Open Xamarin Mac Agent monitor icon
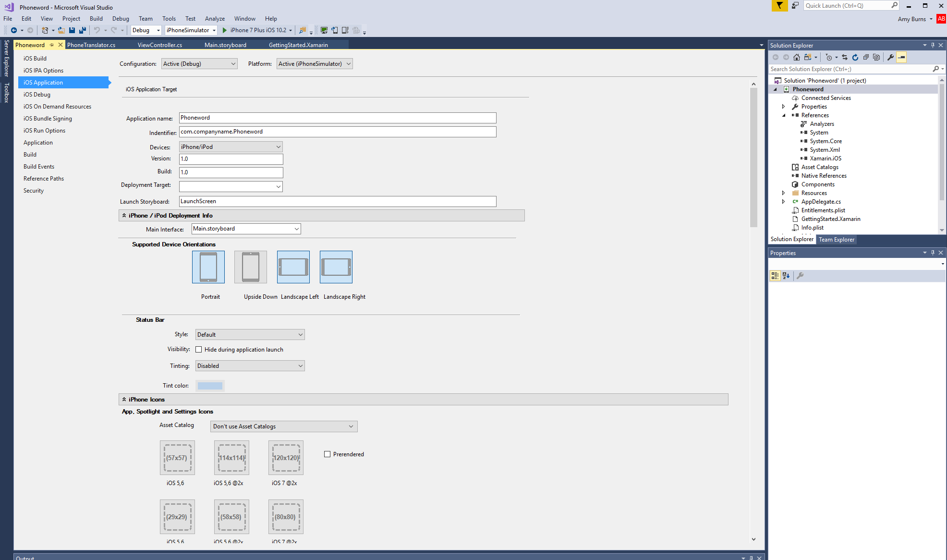Image resolution: width=947 pixels, height=560 pixels. (324, 30)
